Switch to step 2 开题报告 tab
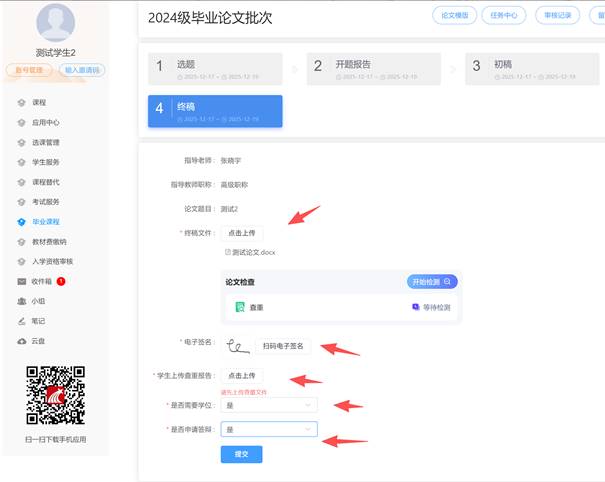Screen dimensions: 605x482 (373, 67)
